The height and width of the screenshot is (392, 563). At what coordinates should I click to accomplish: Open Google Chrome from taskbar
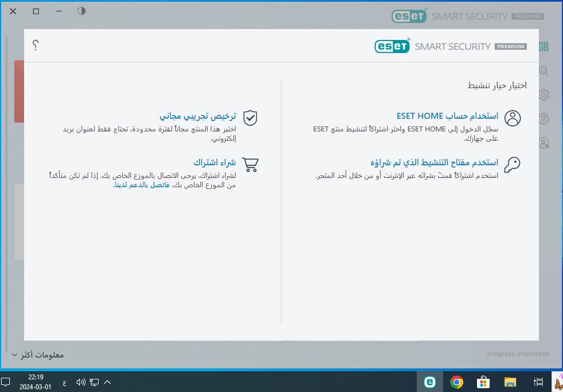pos(456,382)
